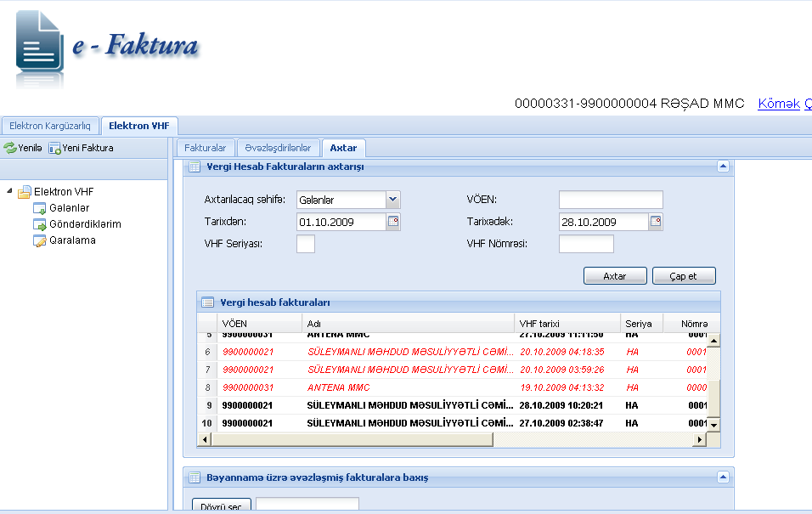812x514 pixels.
Task: Click the Dövrü seç button
Action: [221, 506]
